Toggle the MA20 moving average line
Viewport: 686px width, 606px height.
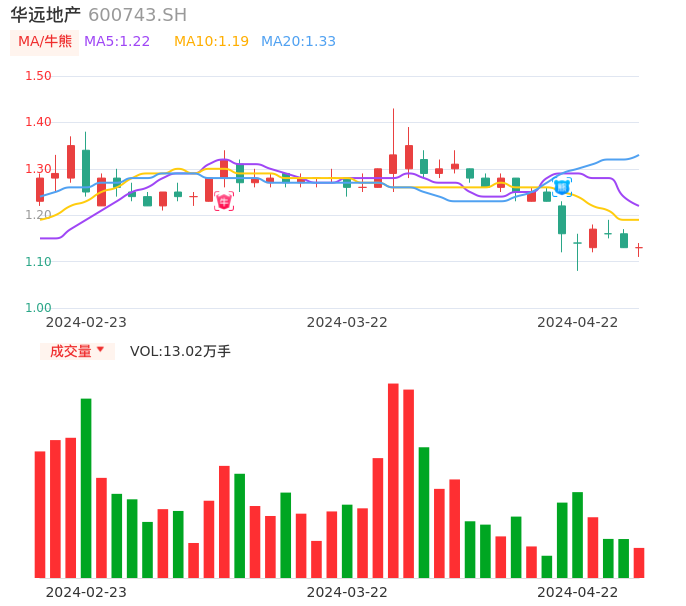pos(298,42)
